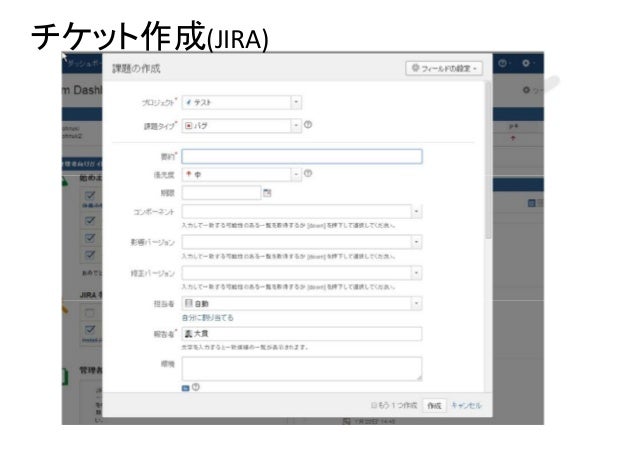Open help icon below 環境 text area

(x=196, y=387)
